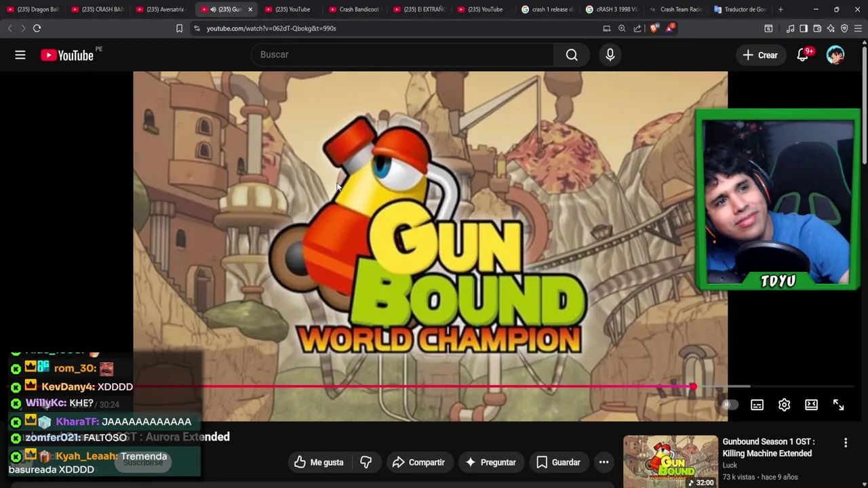Open tab search icon in toolbar
The width and height of the screenshot is (868, 488).
(x=768, y=28)
